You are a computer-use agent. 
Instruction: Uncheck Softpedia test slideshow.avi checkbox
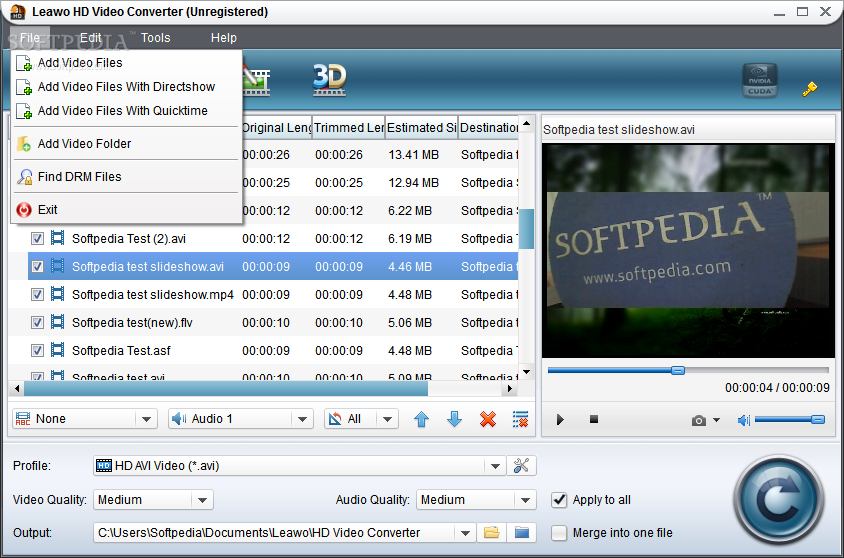click(37, 266)
